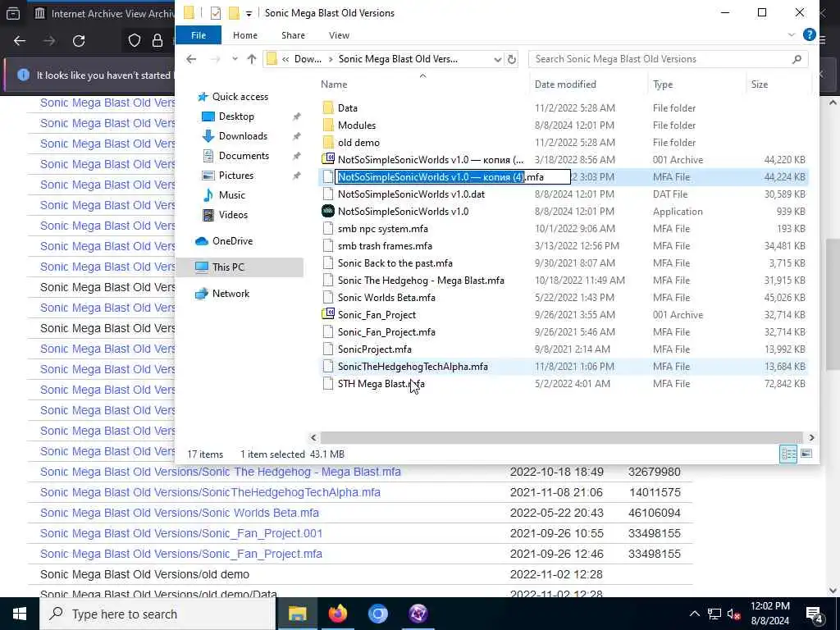The width and height of the screenshot is (840, 630).
Task: Open Sonic_Fan_Project.mfa link in browser
Action: coord(181,554)
